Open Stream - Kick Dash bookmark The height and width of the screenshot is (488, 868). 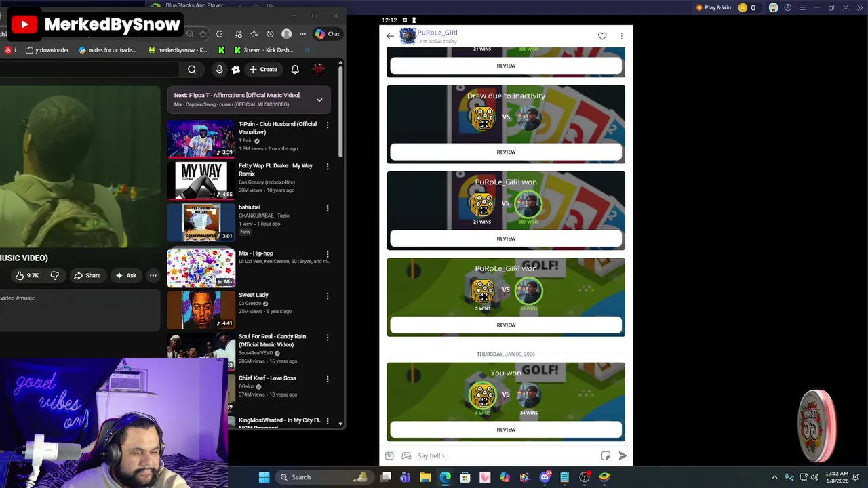[263, 50]
